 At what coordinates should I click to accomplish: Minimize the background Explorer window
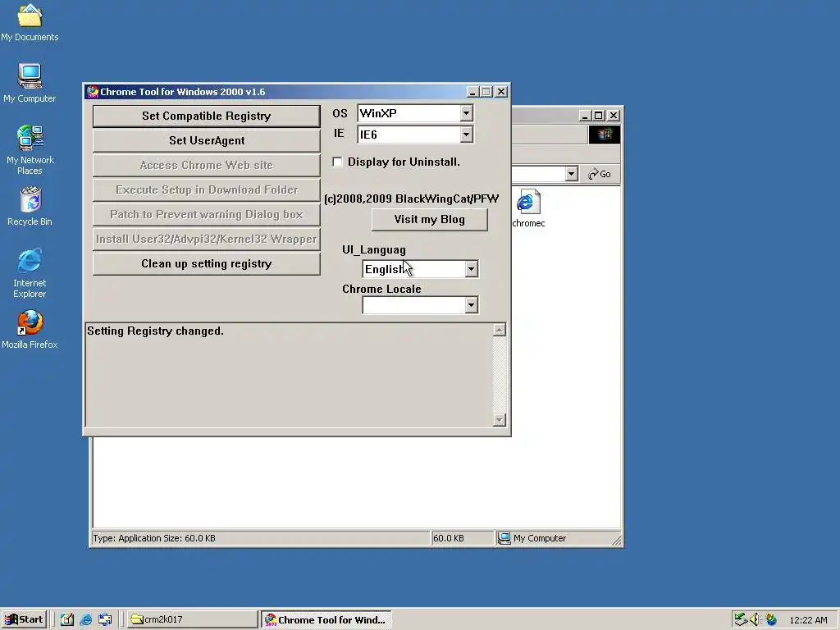tap(585, 115)
